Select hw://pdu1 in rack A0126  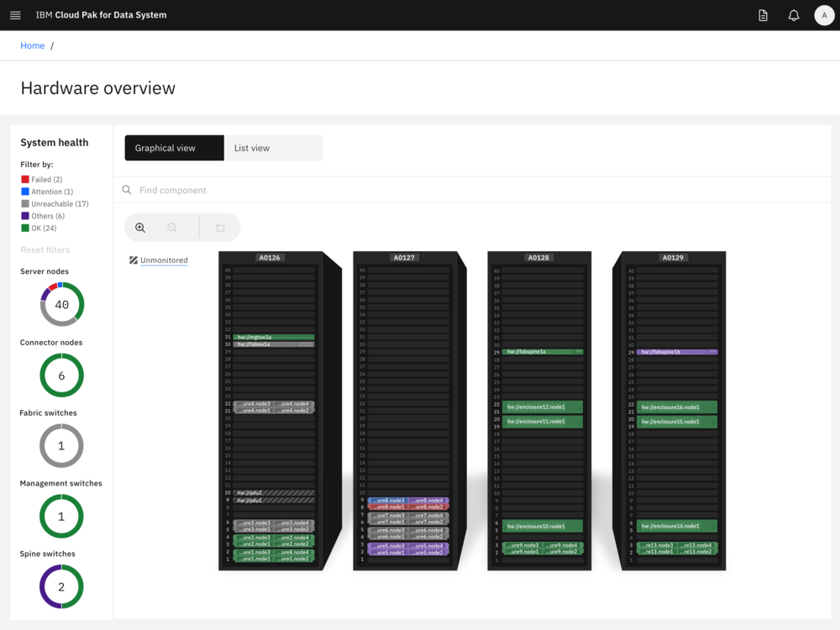tap(274, 501)
